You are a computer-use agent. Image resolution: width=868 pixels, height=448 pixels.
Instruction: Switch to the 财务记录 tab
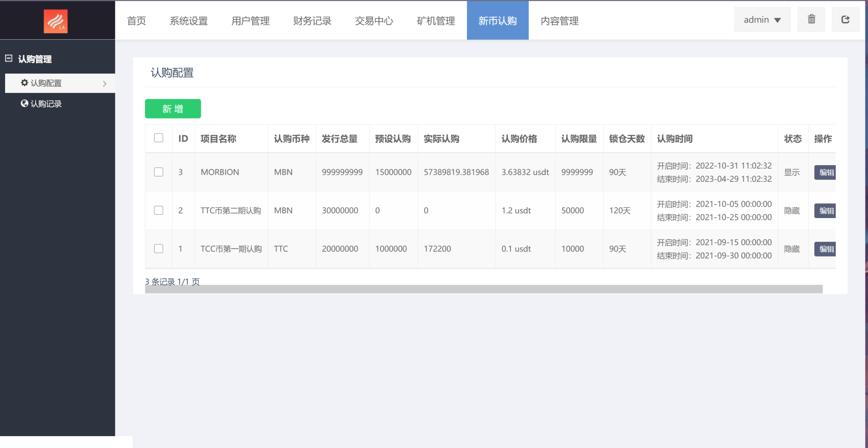(312, 21)
